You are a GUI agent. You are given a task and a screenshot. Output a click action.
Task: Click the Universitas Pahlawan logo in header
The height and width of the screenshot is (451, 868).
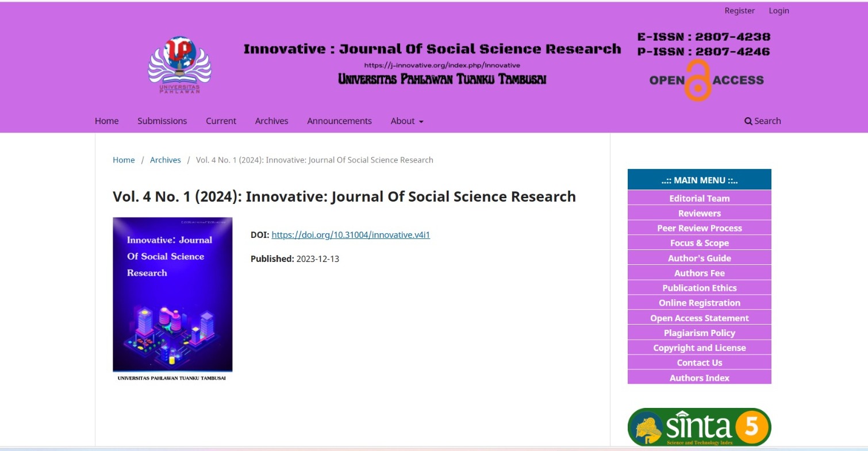179,65
